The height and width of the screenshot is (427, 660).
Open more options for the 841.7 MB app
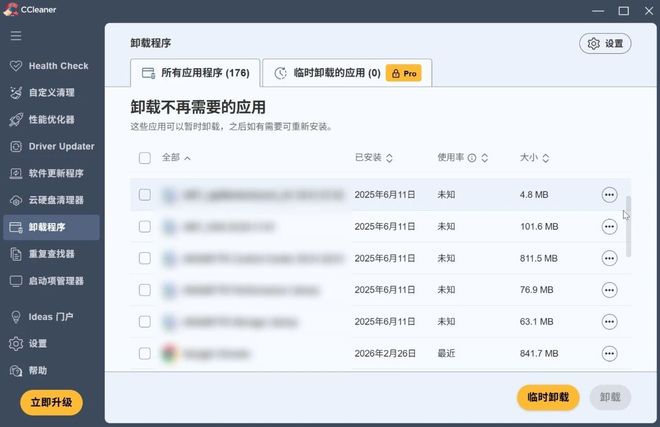tap(609, 353)
